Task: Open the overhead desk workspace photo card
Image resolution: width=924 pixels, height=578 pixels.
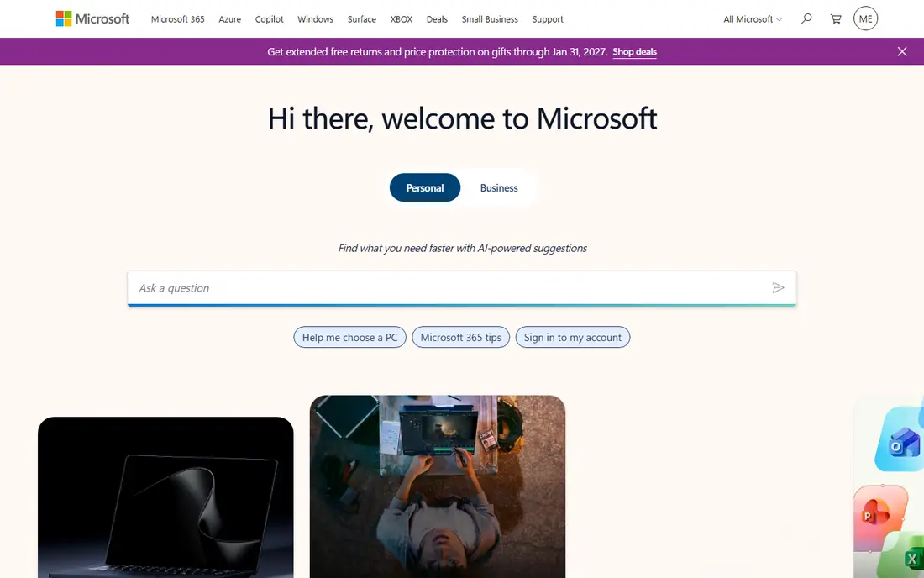Action: click(438, 486)
